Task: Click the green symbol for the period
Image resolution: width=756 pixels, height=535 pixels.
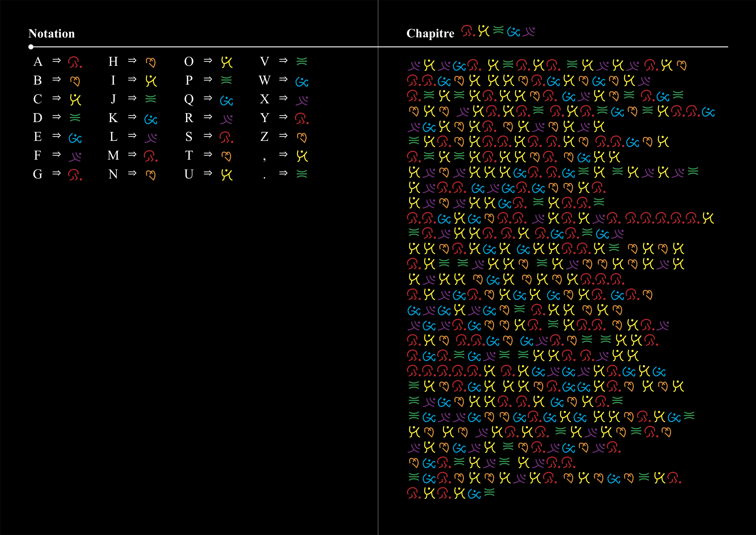Action: (302, 174)
